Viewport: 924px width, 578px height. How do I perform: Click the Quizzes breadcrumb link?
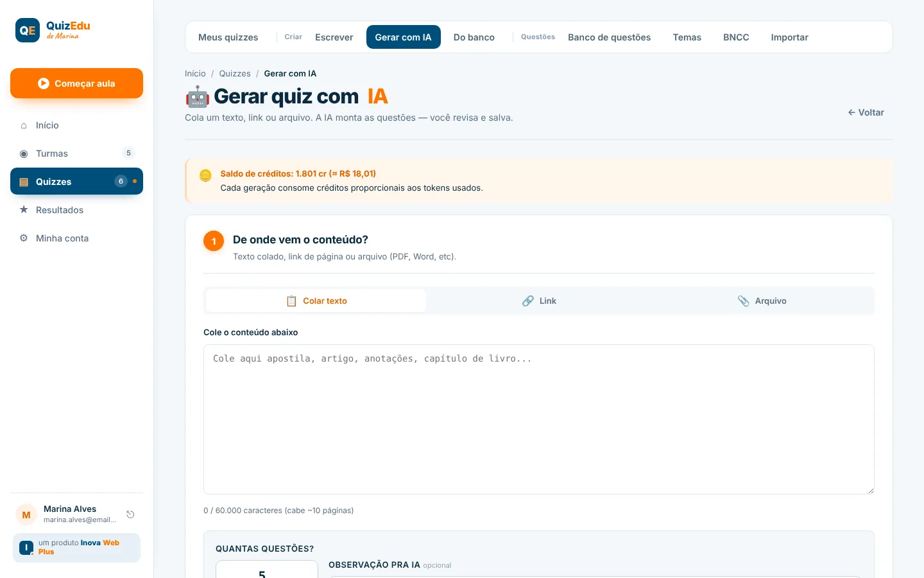click(x=235, y=73)
